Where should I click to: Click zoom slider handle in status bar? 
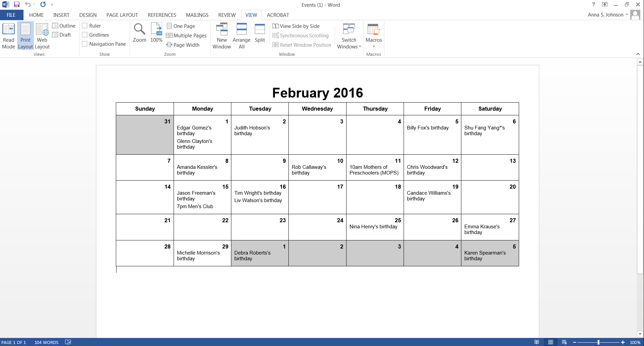pyautogui.click(x=598, y=342)
